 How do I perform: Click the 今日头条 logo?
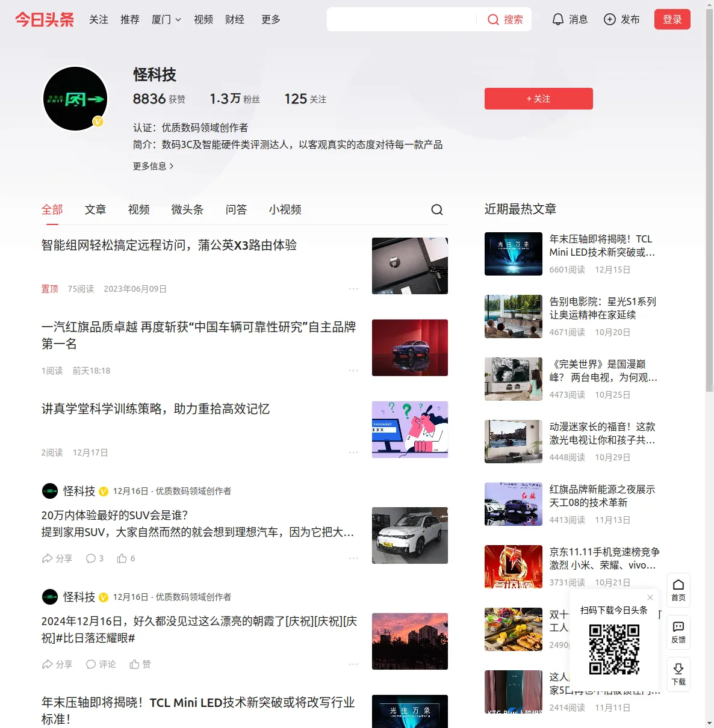pos(45,19)
